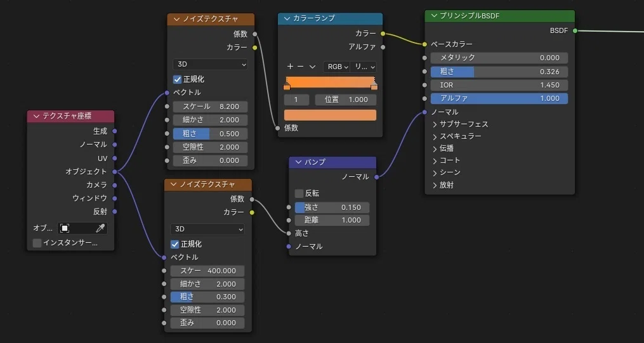Click the orange color swatch in カラーランプ

pos(330,115)
